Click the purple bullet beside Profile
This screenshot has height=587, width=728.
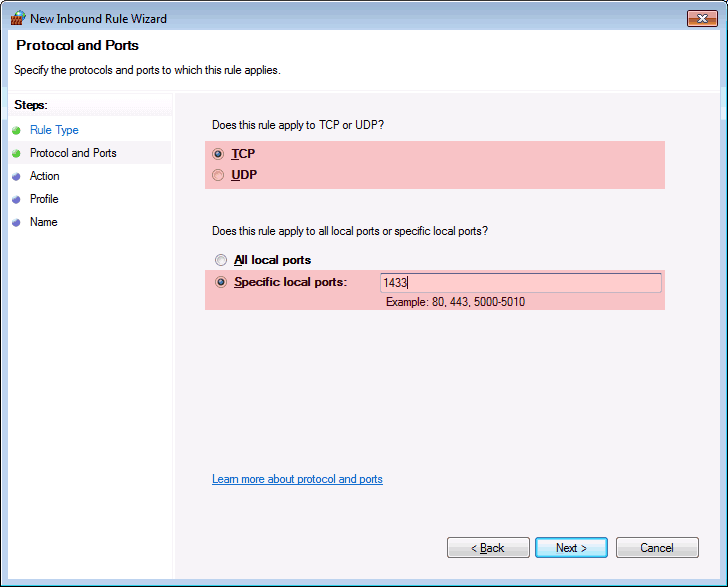point(16,199)
